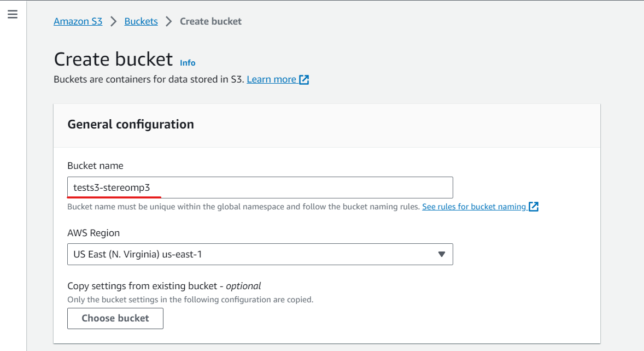644x351 pixels.
Task: Open the Buckets breadcrumb link
Action: 141,21
